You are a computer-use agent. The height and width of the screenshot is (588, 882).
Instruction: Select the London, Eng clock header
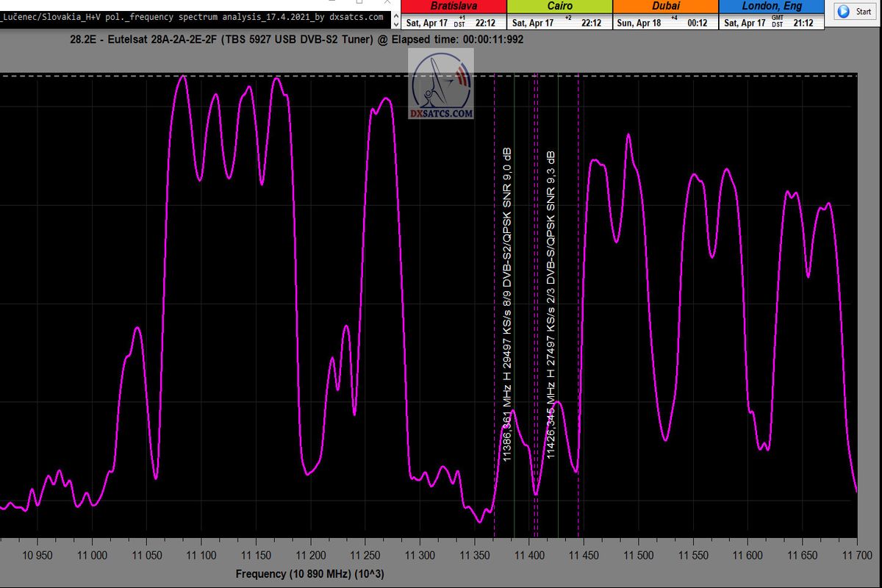tap(771, 6)
